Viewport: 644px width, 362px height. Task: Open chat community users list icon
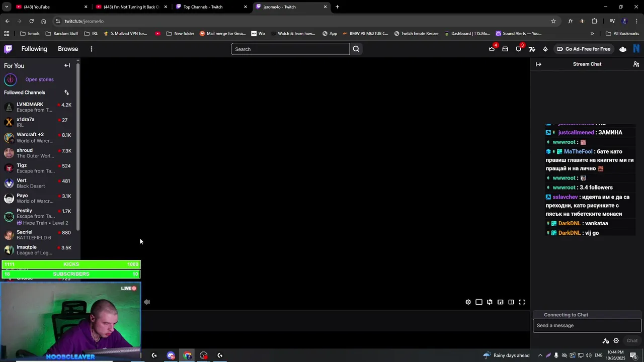click(636, 64)
